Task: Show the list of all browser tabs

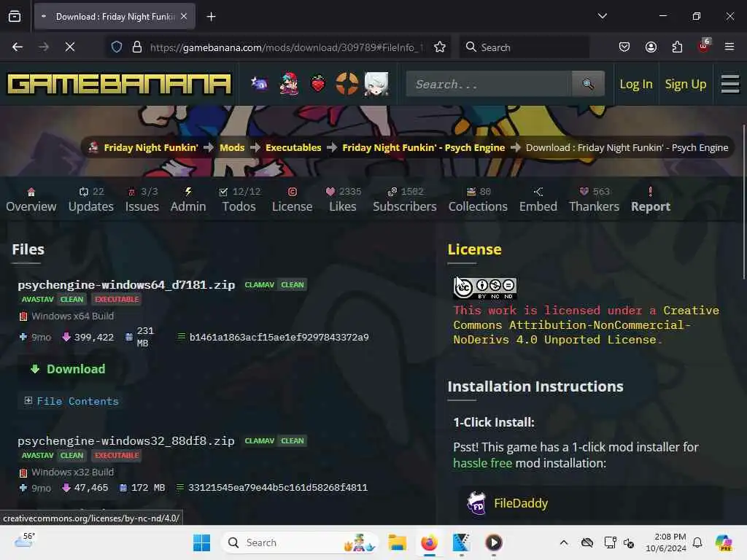Action: point(602,16)
